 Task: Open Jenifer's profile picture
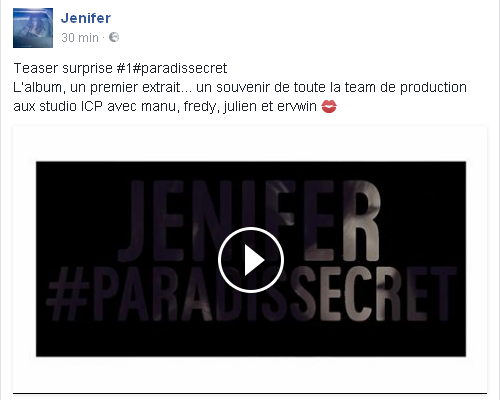tap(33, 28)
